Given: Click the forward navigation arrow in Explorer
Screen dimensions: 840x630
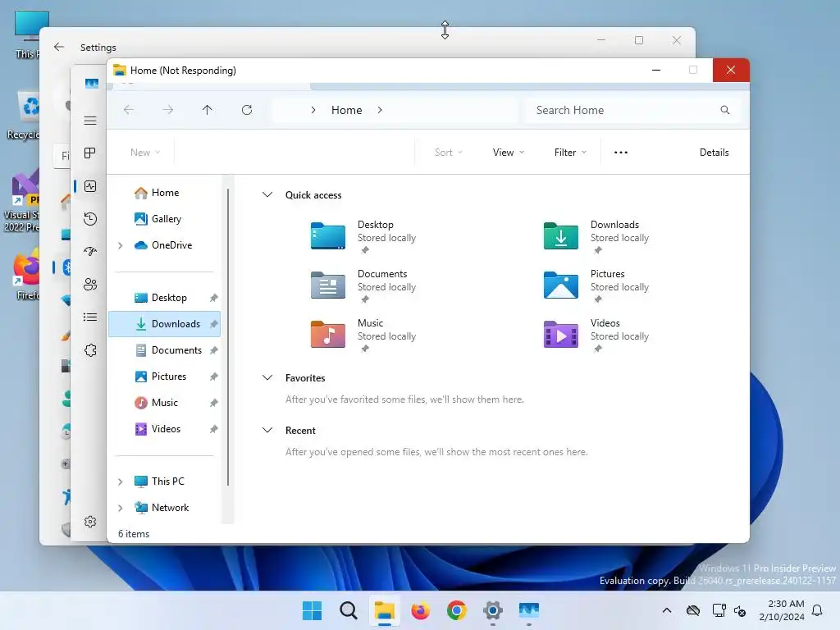Looking at the screenshot, I should point(167,110).
